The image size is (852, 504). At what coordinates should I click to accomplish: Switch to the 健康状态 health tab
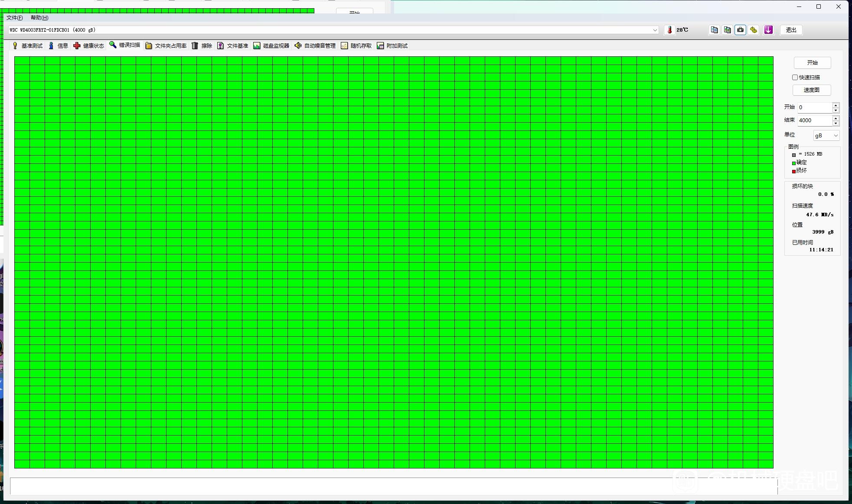(89, 46)
